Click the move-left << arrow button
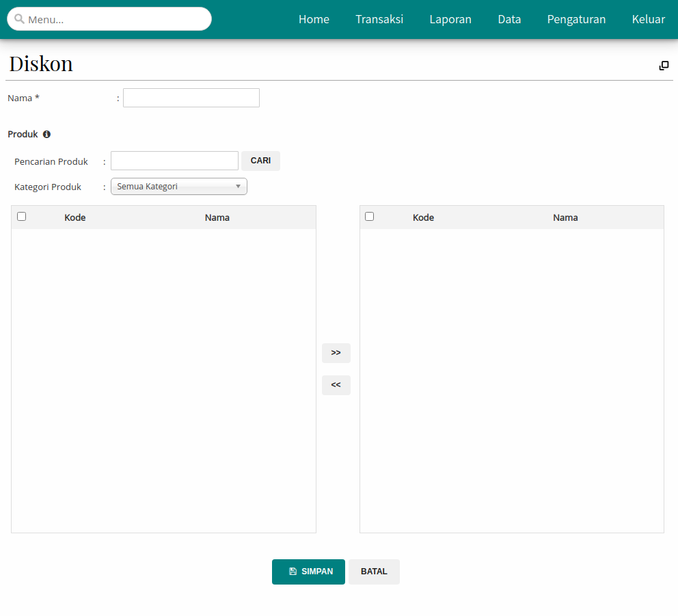Image resolution: width=678 pixels, height=616 pixels. [x=336, y=385]
